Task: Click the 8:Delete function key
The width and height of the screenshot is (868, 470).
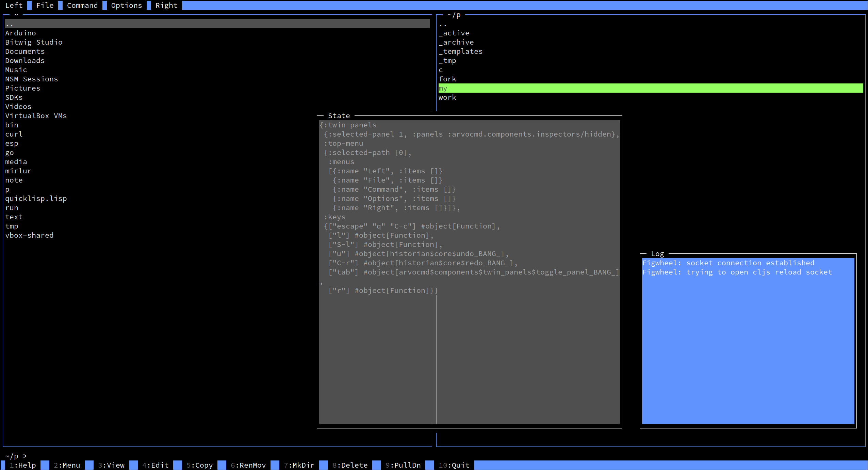Action: (x=350, y=465)
